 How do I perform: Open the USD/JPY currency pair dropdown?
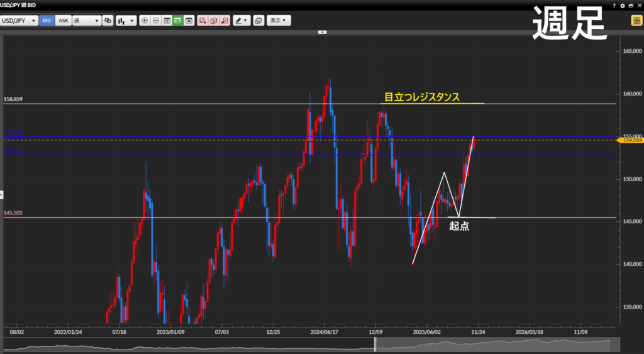tap(18, 21)
